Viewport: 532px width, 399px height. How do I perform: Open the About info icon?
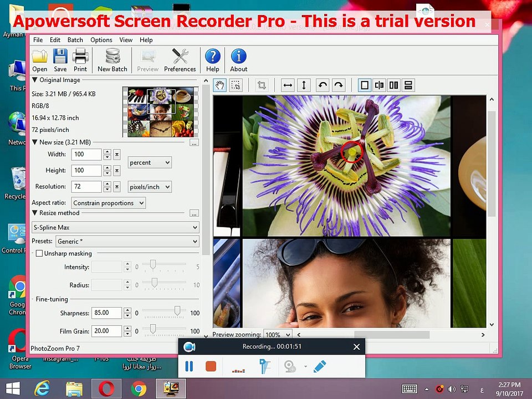click(x=238, y=57)
